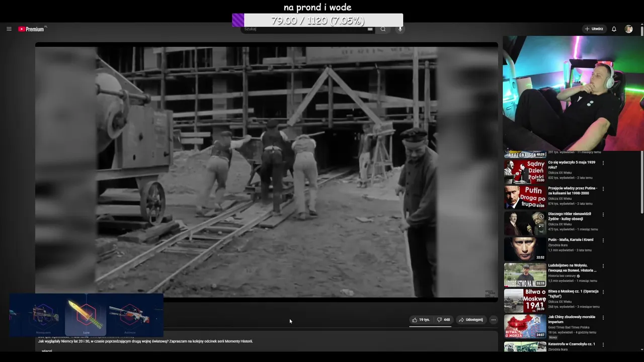This screenshot has width=644, height=362.
Task: Open 32:52 Putin face thumbnail
Action: point(525,249)
